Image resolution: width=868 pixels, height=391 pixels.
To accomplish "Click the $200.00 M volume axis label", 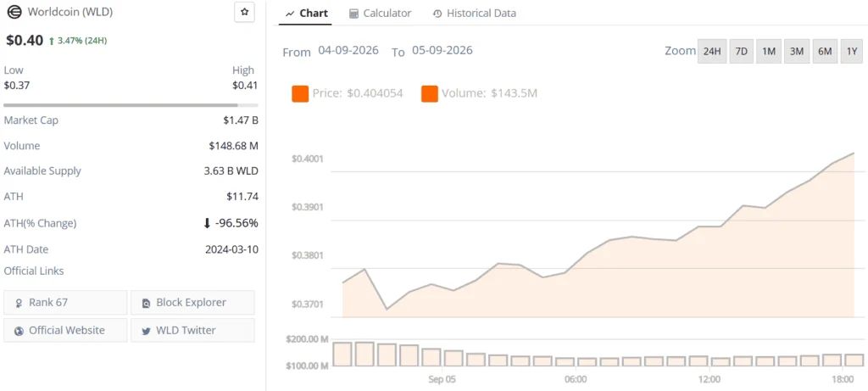I will coord(307,339).
